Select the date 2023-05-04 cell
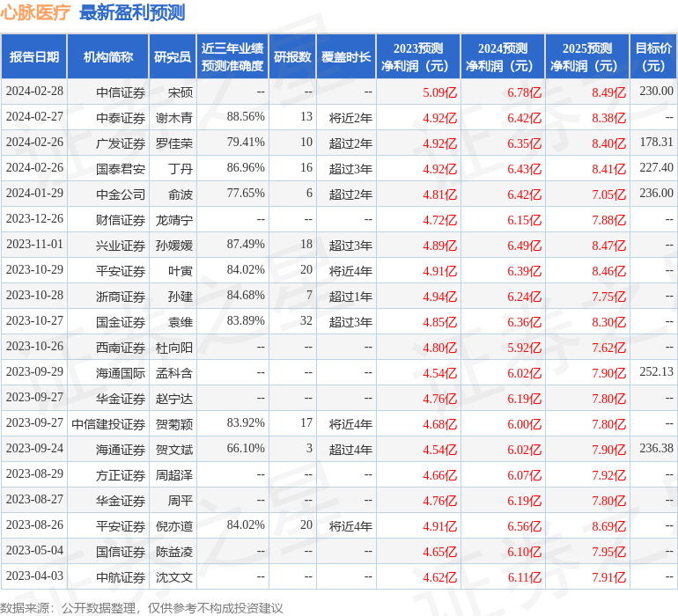 pos(34,550)
